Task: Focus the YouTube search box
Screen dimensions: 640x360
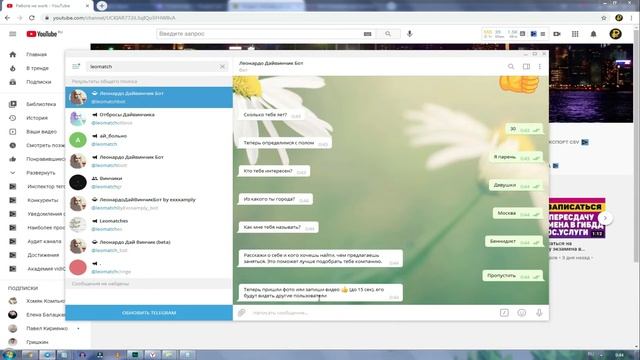Action: pyautogui.click(x=259, y=34)
